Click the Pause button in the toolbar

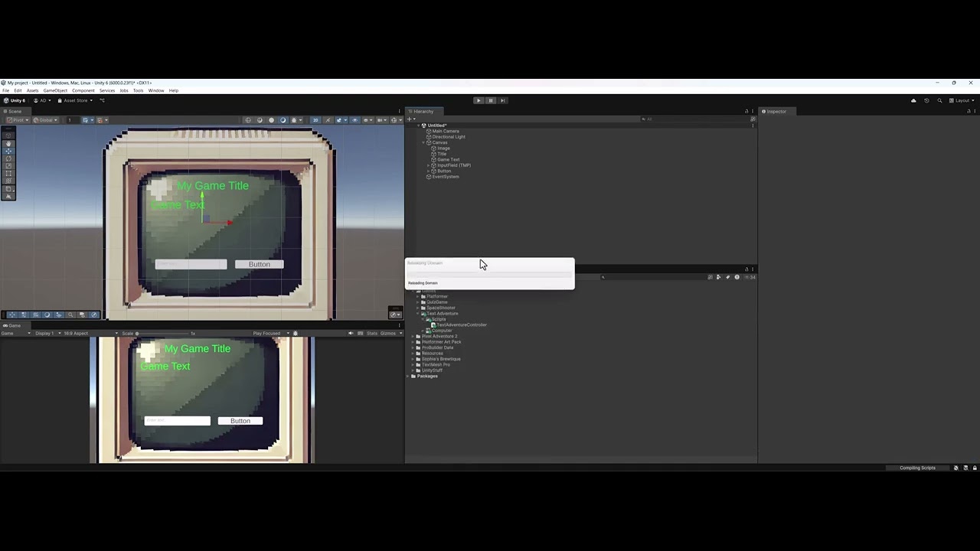[491, 100]
